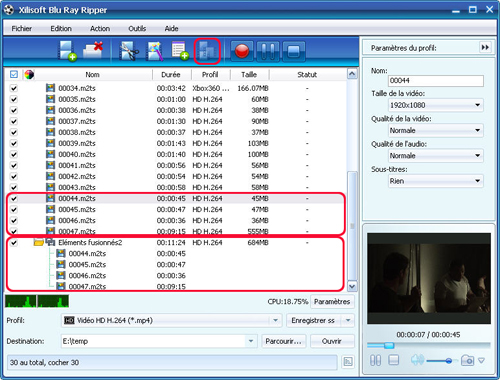Open the Destination path dropdown
The height and width of the screenshot is (380, 500).
tap(251, 341)
